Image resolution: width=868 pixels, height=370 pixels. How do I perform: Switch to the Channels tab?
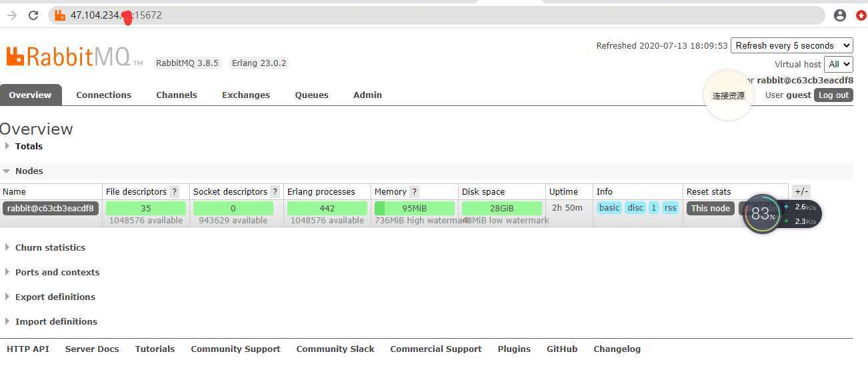177,95
